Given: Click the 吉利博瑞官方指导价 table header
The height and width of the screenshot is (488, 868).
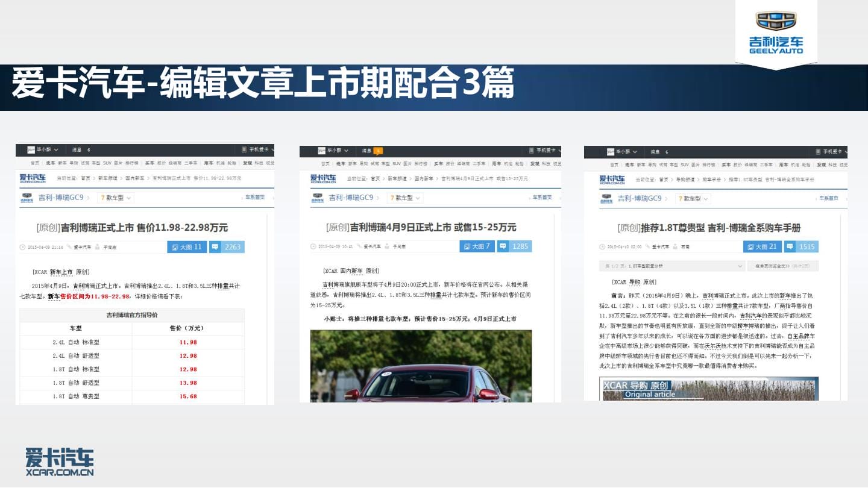Looking at the screenshot, I should [x=132, y=315].
